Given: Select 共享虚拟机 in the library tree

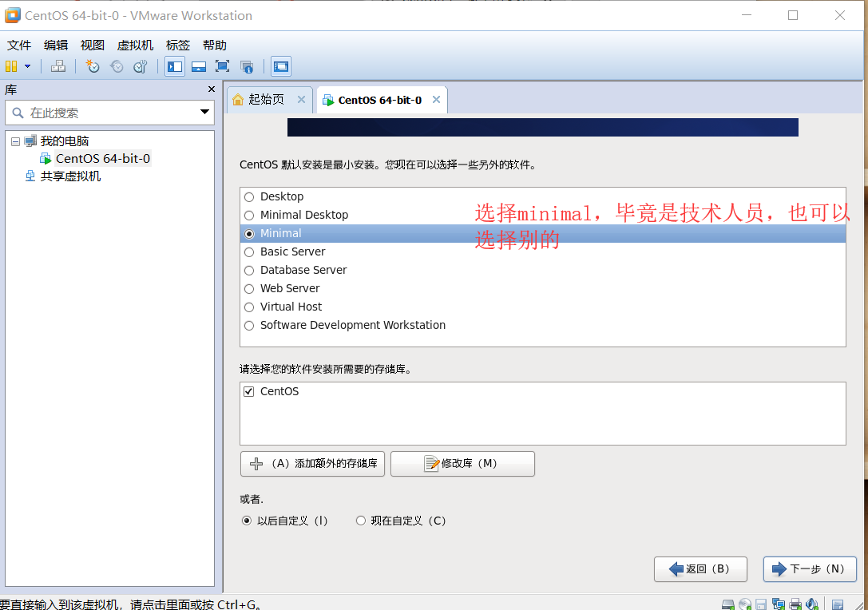Looking at the screenshot, I should click(70, 176).
